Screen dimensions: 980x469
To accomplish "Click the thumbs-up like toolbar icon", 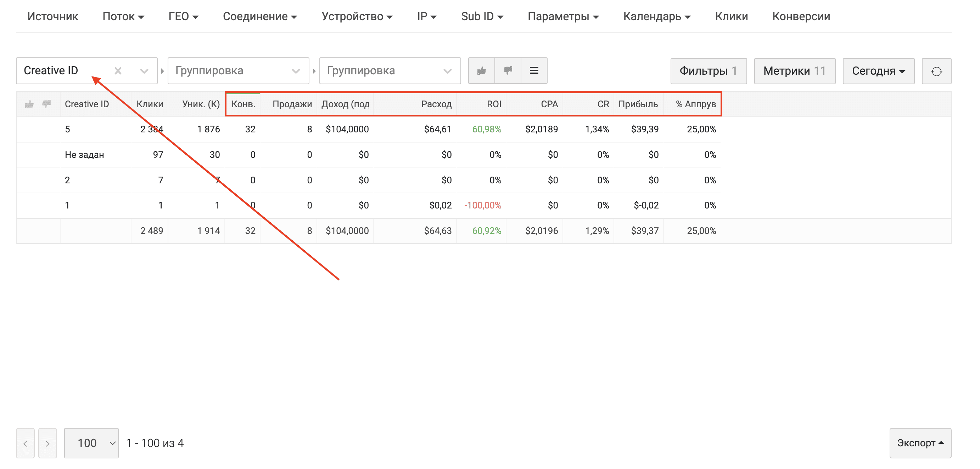I will (x=481, y=71).
